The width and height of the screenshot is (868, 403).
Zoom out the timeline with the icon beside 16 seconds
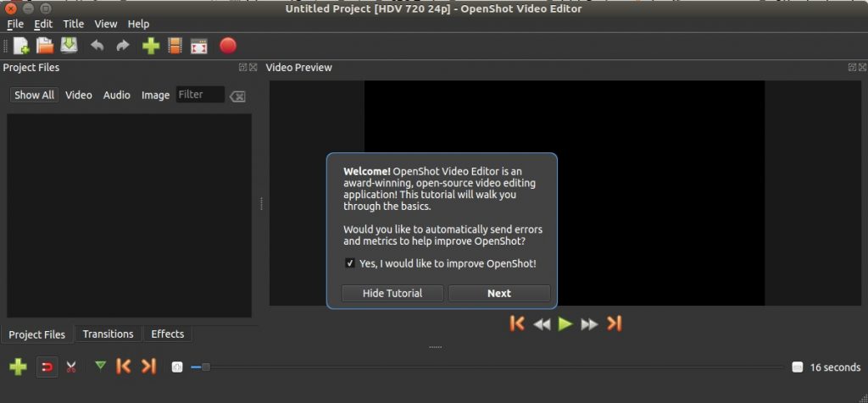tap(797, 367)
